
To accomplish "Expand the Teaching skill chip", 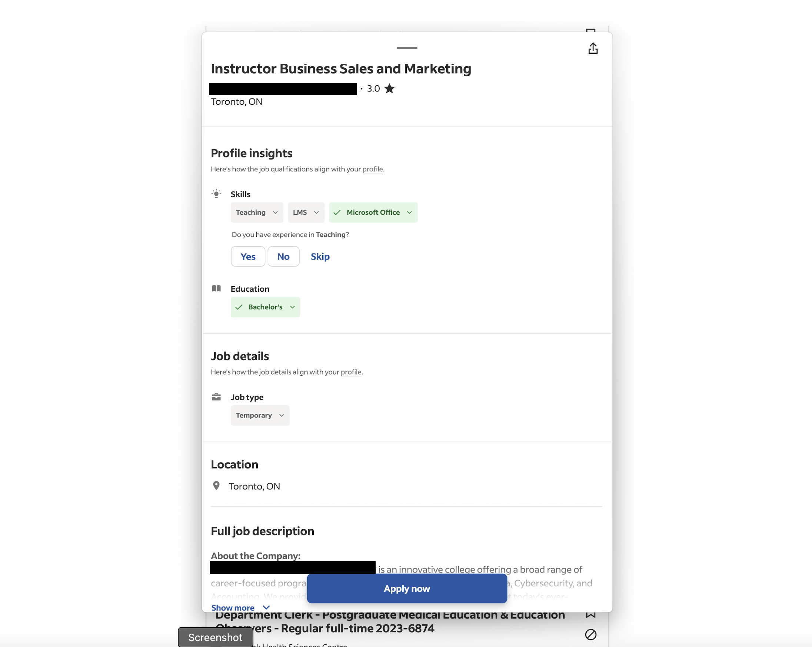I will (x=257, y=212).
